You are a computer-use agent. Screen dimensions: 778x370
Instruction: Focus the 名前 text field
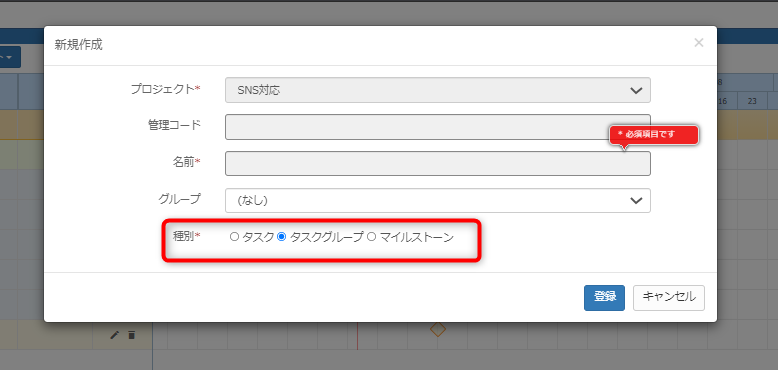pos(438,164)
